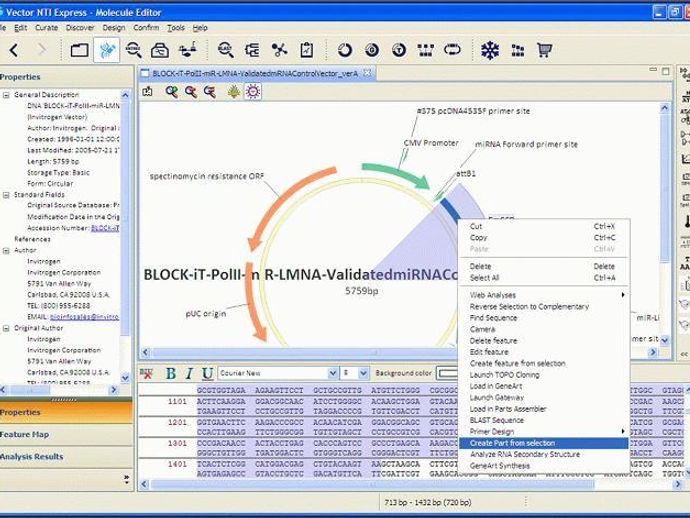Viewport: 690px width, 518px height.
Task: Click the third circular plasmid icon
Action: [x=399, y=50]
